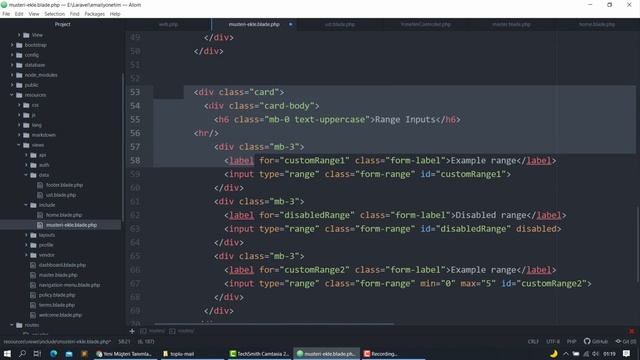Click the dashboard.blade.php file icon
The width and height of the screenshot is (640, 360).
(x=33, y=265)
